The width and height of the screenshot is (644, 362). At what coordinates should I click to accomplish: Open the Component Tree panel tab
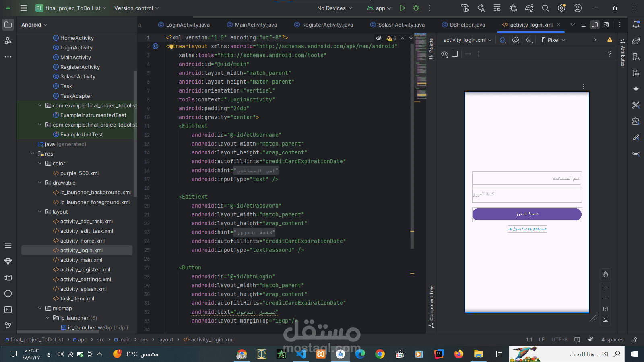coord(431,306)
